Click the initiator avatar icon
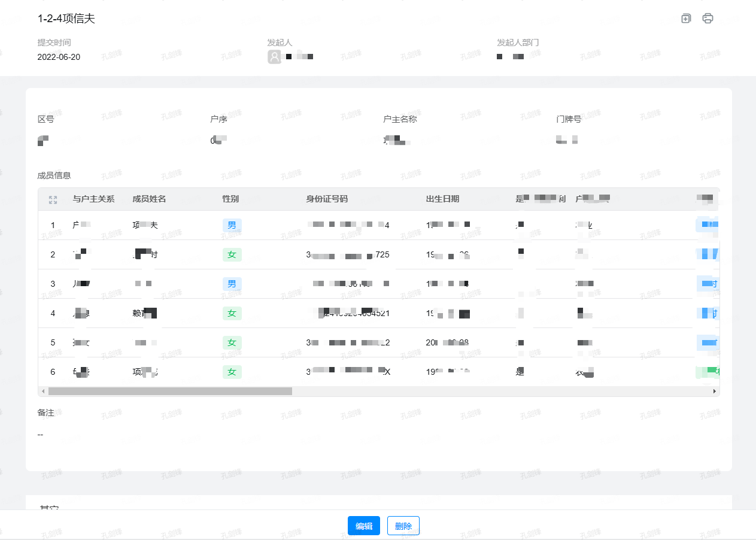756x540 pixels. 274,57
